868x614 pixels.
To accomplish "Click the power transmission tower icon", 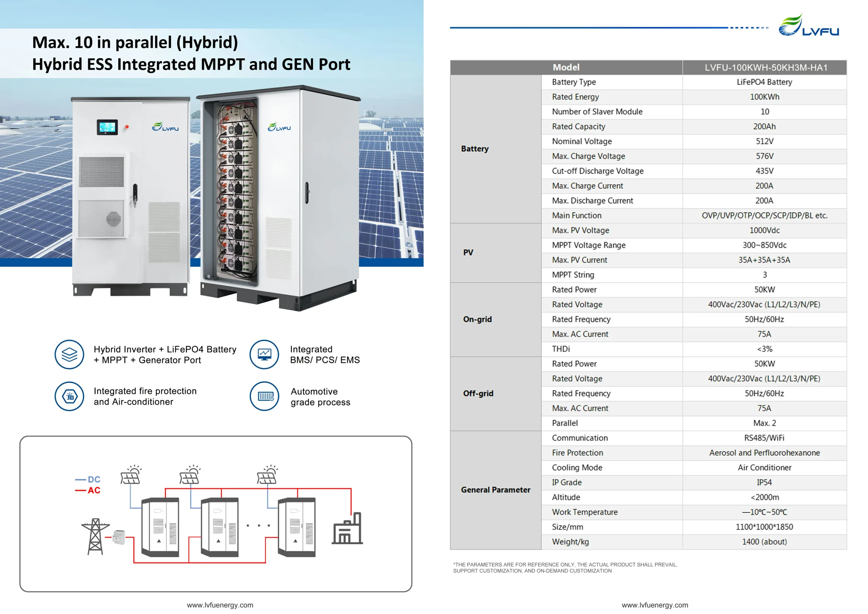I will 95,536.
